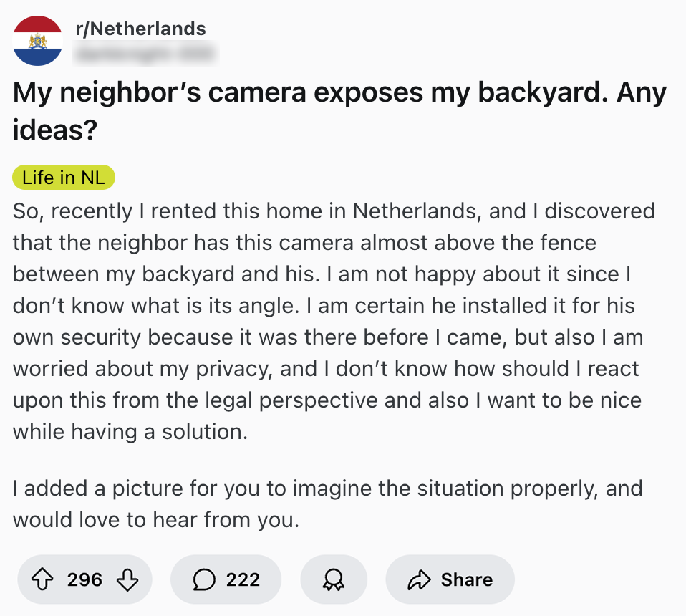The height and width of the screenshot is (616, 686).
Task: Click 'would love to hear from you' text
Action: (154, 520)
